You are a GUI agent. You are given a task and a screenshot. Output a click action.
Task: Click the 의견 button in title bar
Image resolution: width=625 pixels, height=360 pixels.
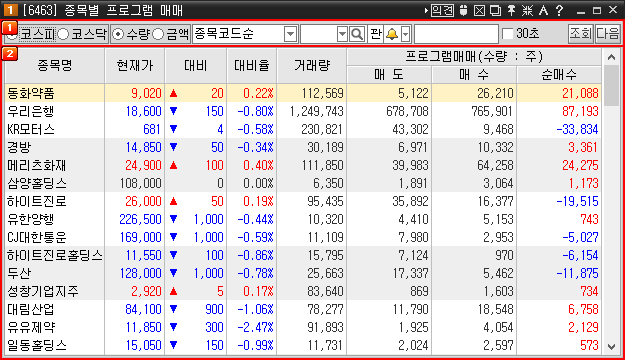(442, 10)
